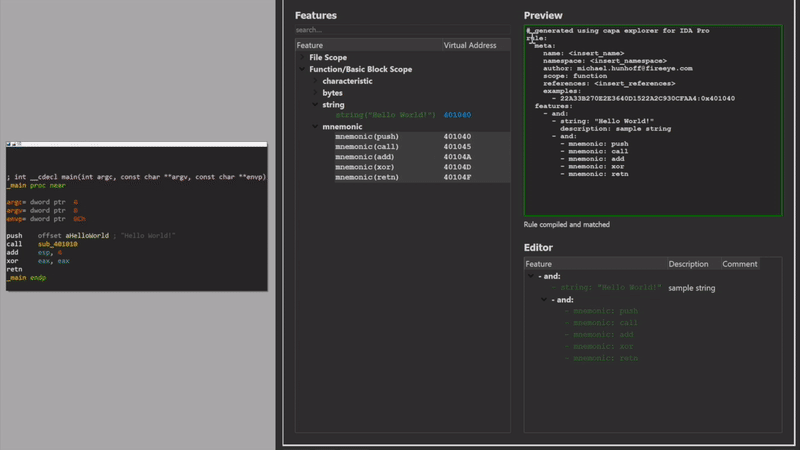Click address 40104A for mnemonic(add)
The width and height of the screenshot is (800, 450).
click(457, 157)
